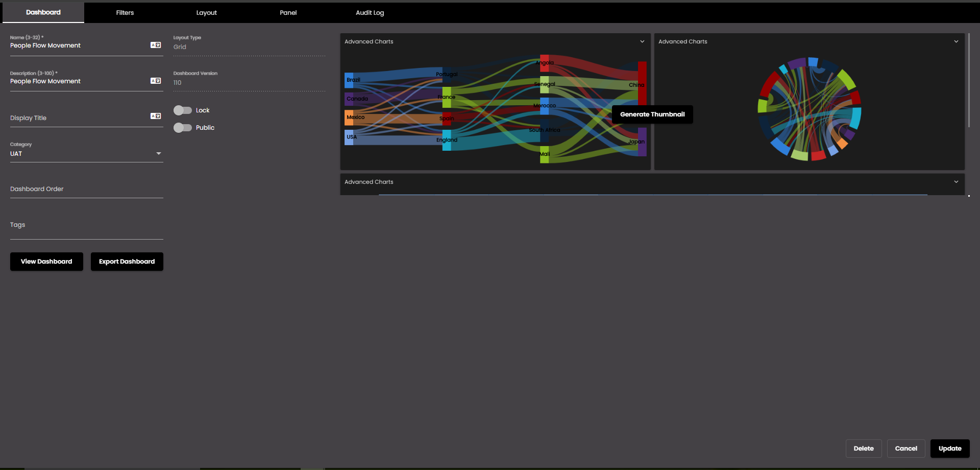
Task: Click the Dashboard Version 110 field
Action: tap(249, 83)
